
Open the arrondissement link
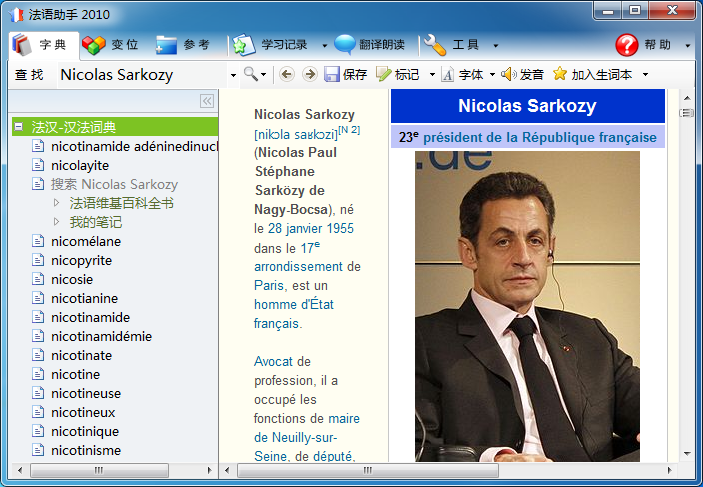coord(298,267)
